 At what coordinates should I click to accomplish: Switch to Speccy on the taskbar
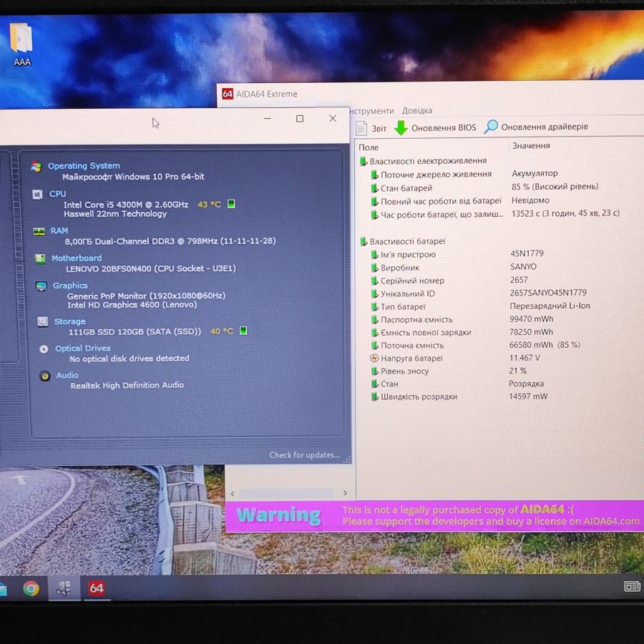(x=64, y=588)
